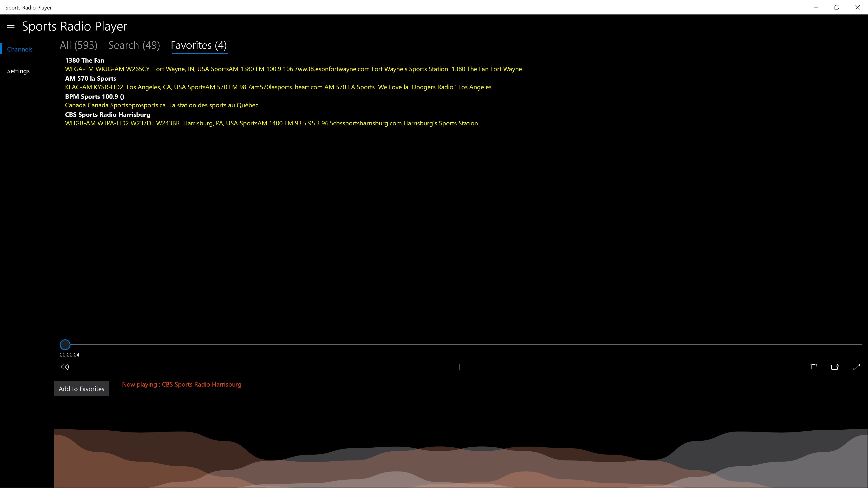Select the CBS Sports Radio Harrisburg station
The width and height of the screenshot is (868, 488).
[x=108, y=115]
